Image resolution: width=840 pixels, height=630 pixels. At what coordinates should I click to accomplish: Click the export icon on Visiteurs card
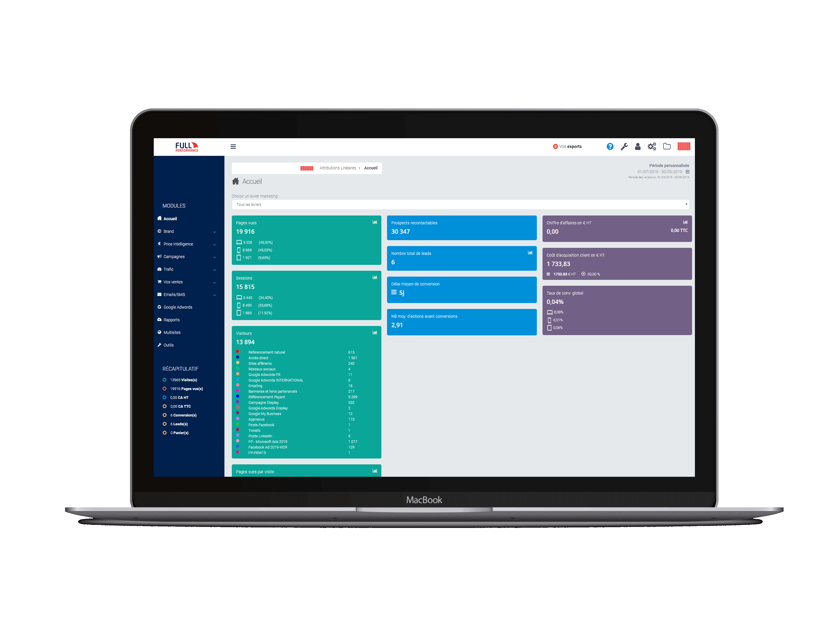coord(374,333)
